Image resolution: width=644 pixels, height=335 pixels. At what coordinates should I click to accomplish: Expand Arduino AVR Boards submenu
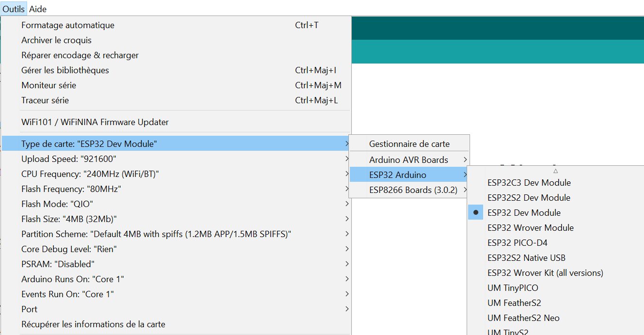point(408,160)
